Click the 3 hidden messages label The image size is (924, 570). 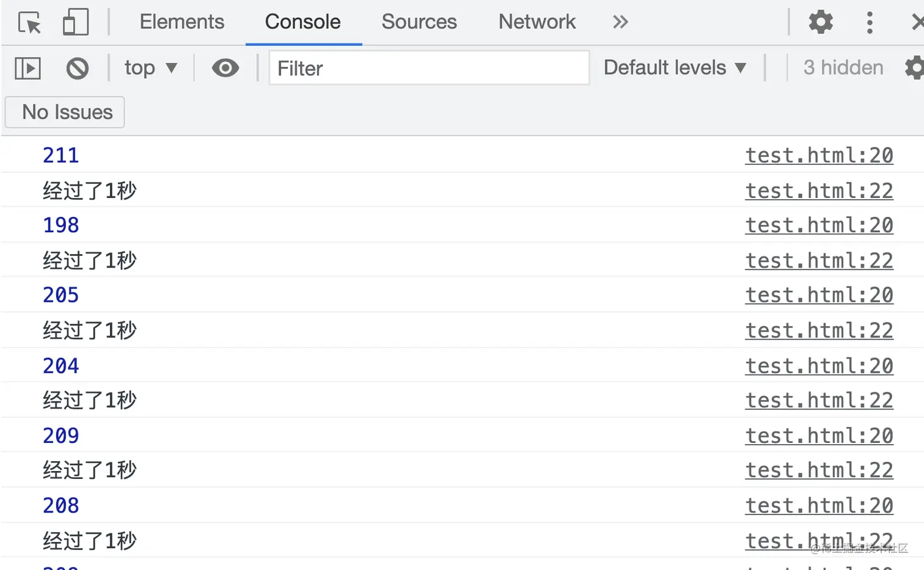point(843,68)
